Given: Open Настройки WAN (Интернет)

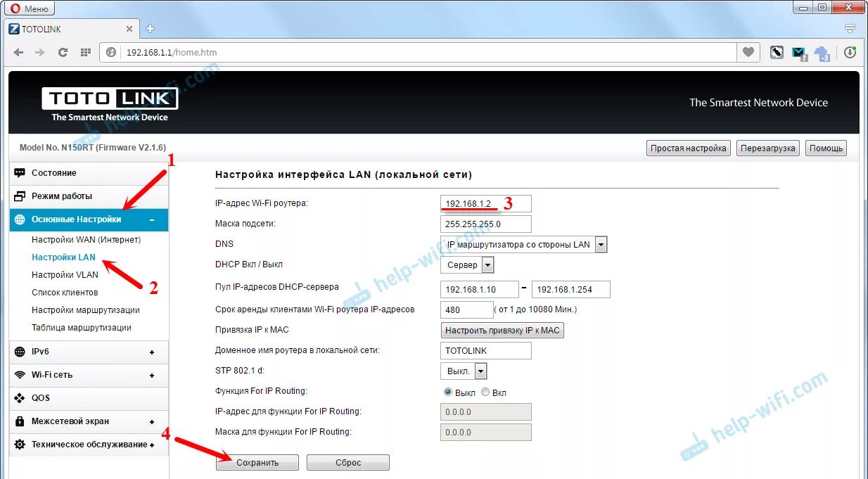Looking at the screenshot, I should pos(86,240).
